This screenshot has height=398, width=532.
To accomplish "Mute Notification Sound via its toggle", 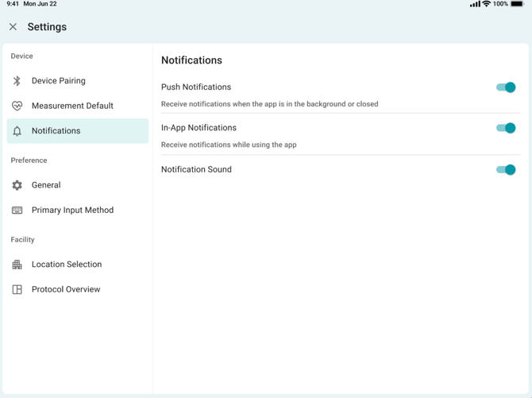I will coord(506,169).
